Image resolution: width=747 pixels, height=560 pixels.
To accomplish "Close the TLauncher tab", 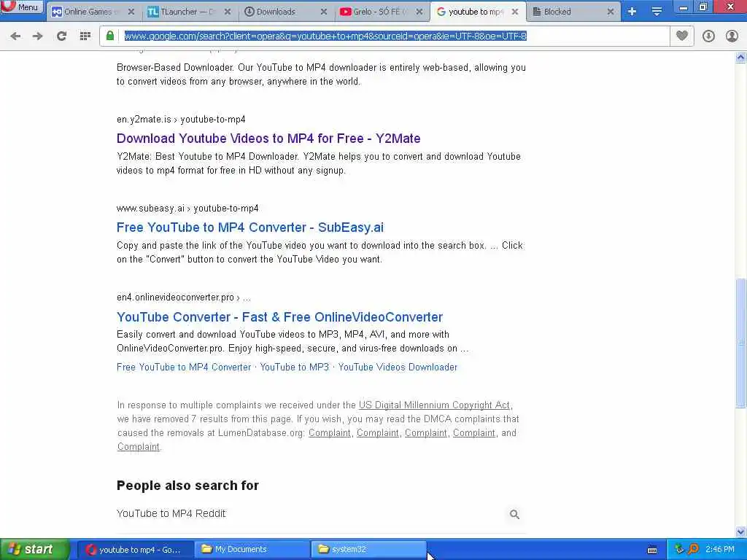I will (228, 12).
